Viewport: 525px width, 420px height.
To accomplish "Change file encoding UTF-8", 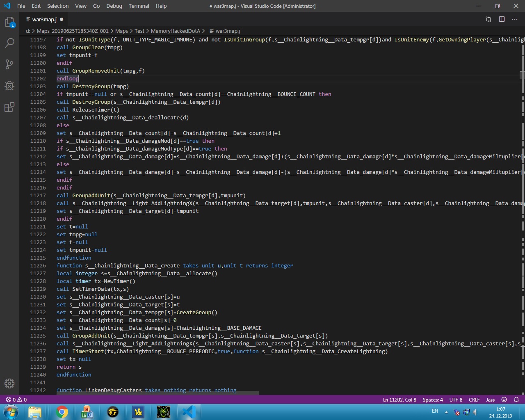I will [x=456, y=399].
